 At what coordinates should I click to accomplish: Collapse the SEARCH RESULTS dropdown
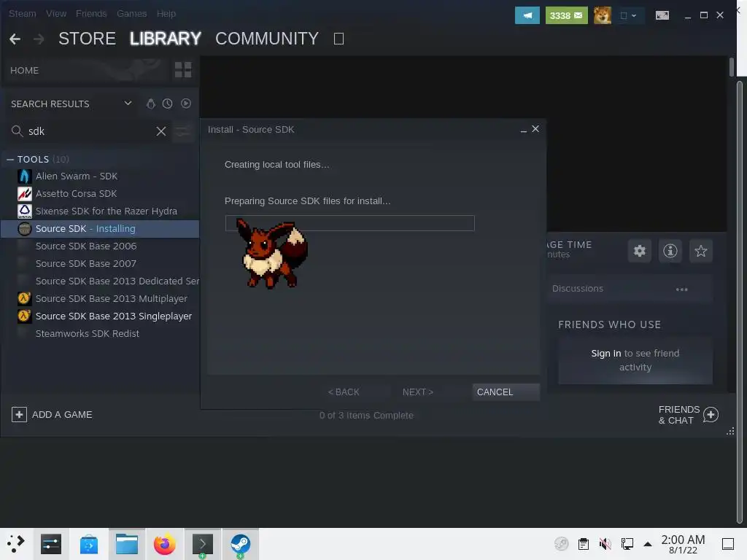click(128, 104)
